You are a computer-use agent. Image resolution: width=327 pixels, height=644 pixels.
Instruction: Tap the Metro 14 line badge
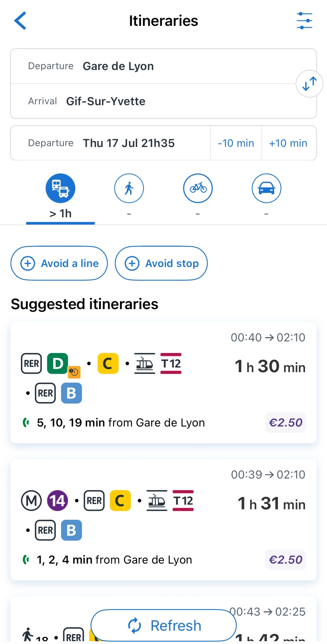58,500
